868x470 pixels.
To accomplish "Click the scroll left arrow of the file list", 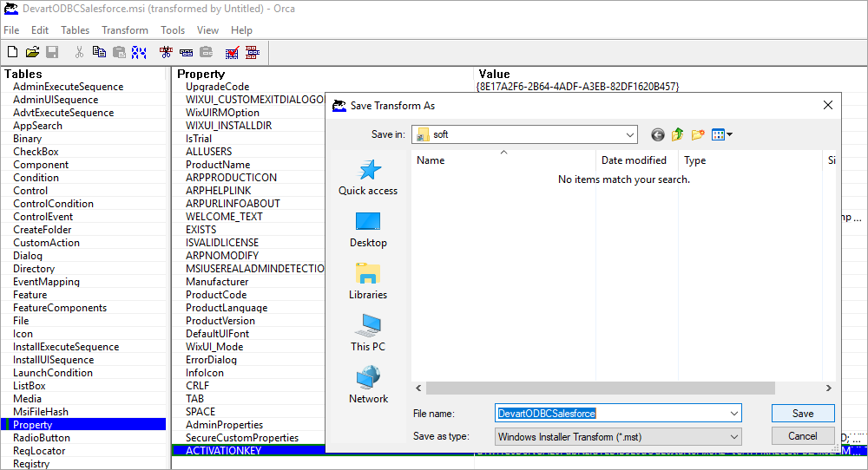I will click(418, 388).
